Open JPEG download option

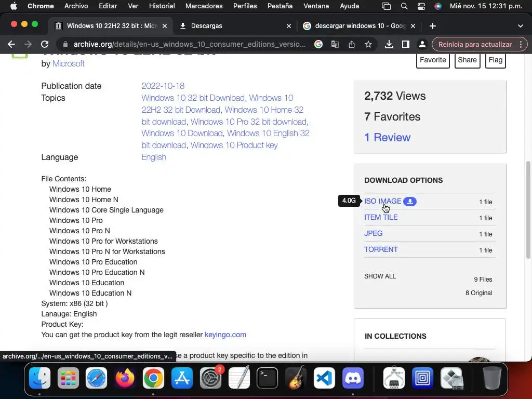pyautogui.click(x=373, y=233)
